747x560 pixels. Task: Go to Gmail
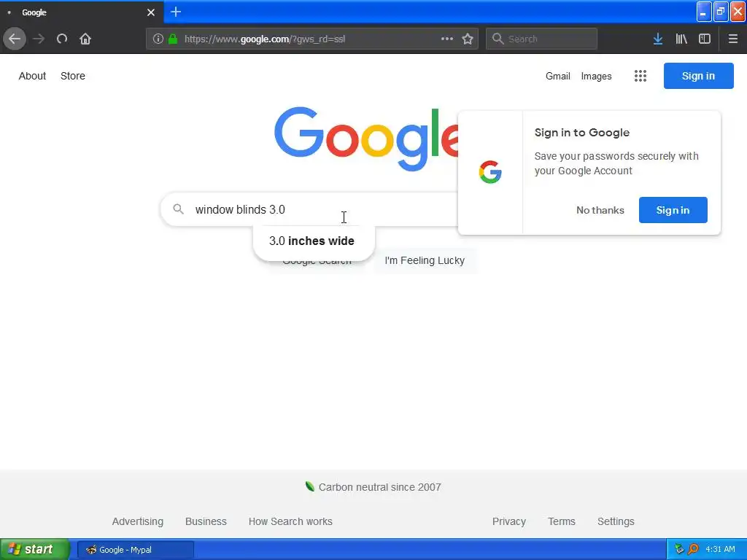558,76
